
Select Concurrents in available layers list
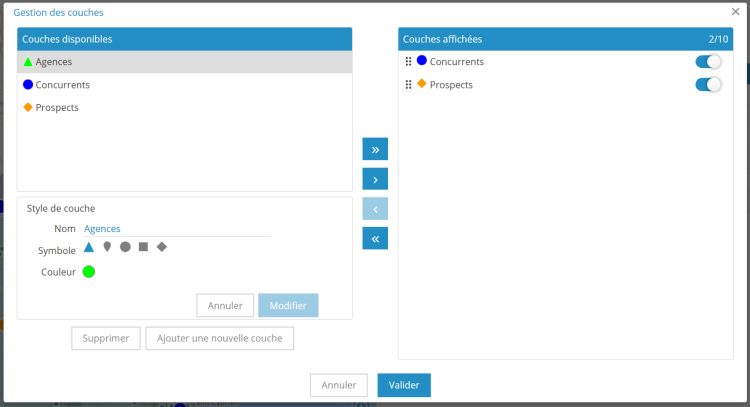(x=62, y=85)
